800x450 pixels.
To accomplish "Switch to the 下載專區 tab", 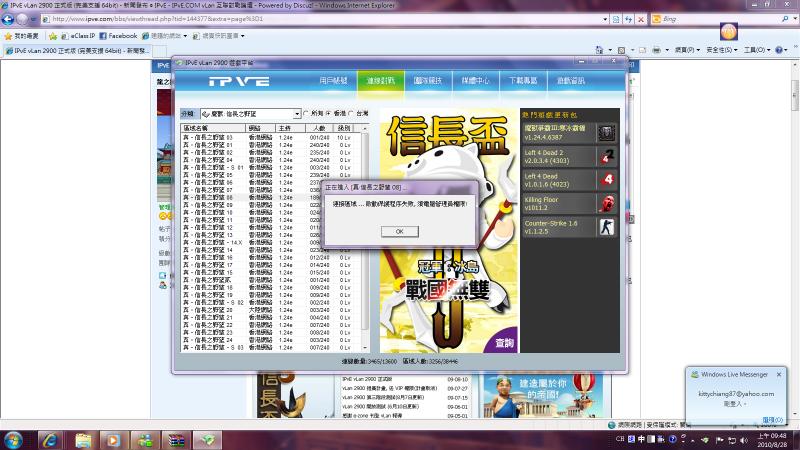I will (524, 81).
